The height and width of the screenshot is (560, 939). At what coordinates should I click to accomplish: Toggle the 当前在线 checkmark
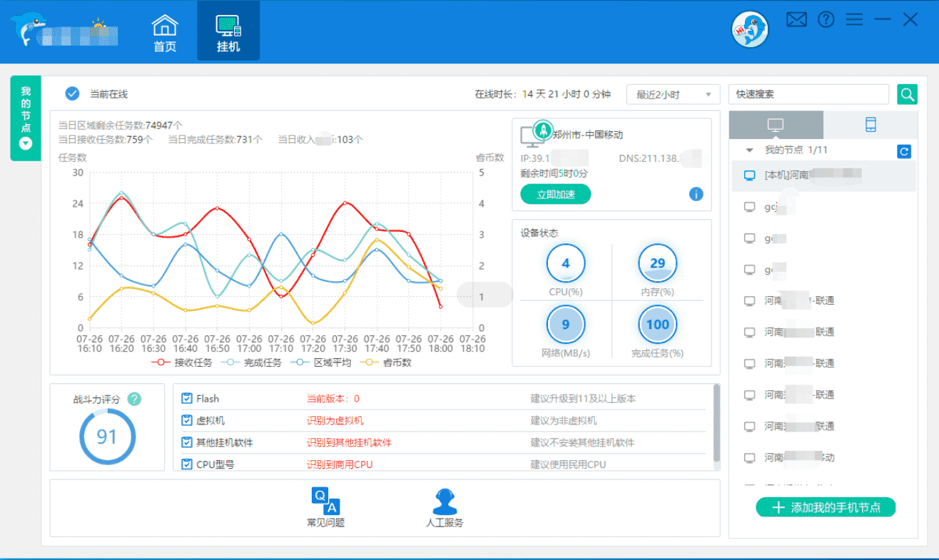72,93
